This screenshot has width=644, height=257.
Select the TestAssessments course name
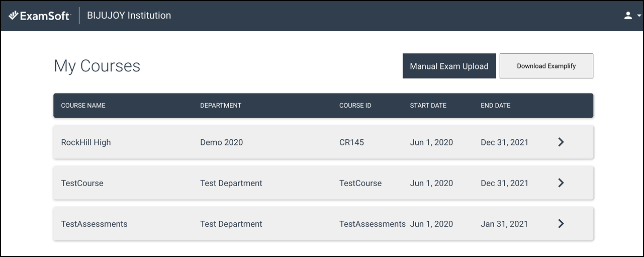tap(94, 224)
